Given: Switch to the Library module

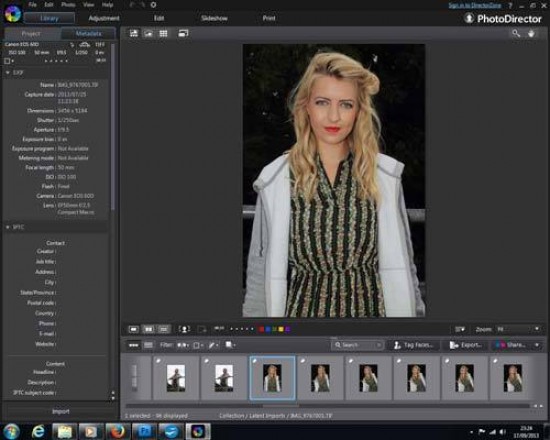Looking at the screenshot, I should tap(49, 18).
